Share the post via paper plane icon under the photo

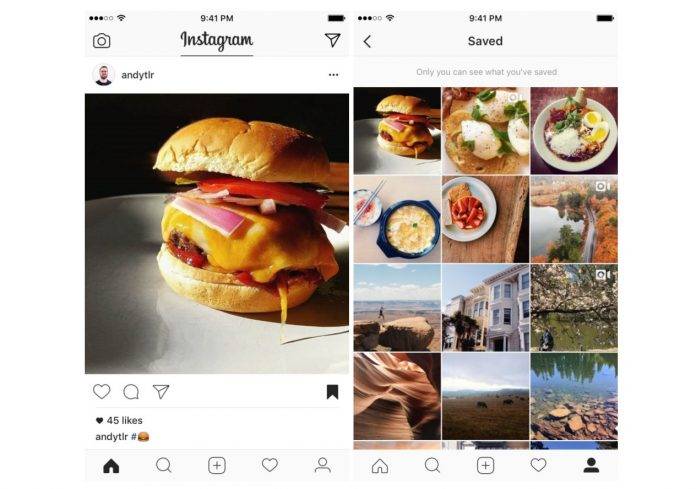(x=161, y=391)
